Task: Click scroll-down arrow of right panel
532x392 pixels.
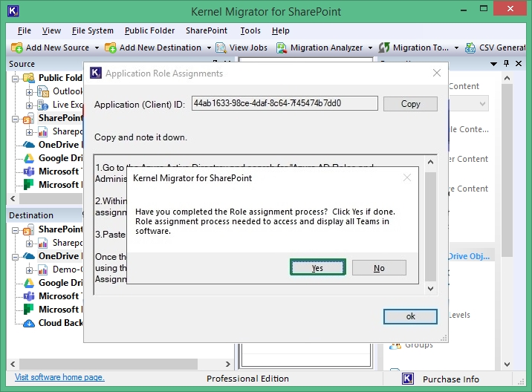Action: (507, 365)
